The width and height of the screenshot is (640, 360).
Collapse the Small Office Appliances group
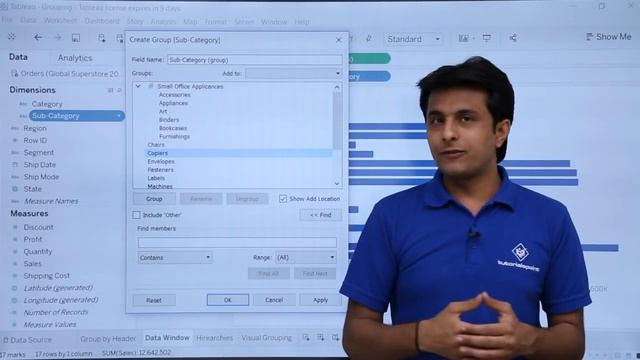click(x=138, y=86)
